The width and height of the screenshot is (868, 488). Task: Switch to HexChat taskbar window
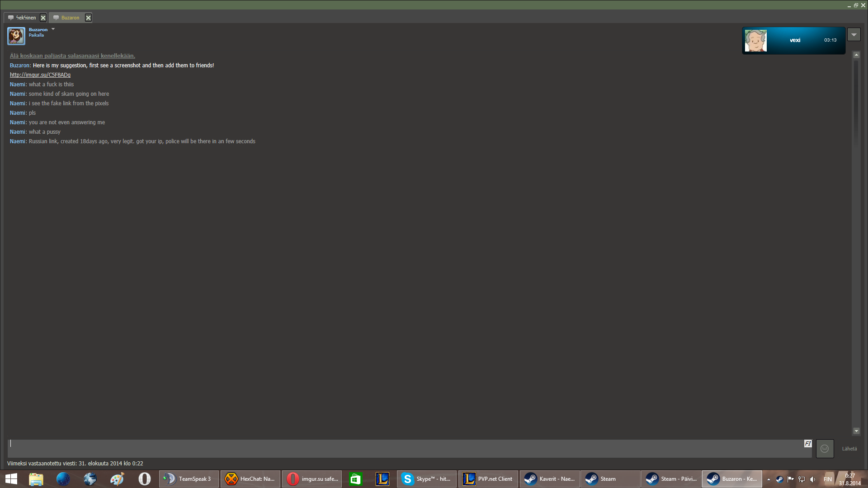[x=250, y=479]
